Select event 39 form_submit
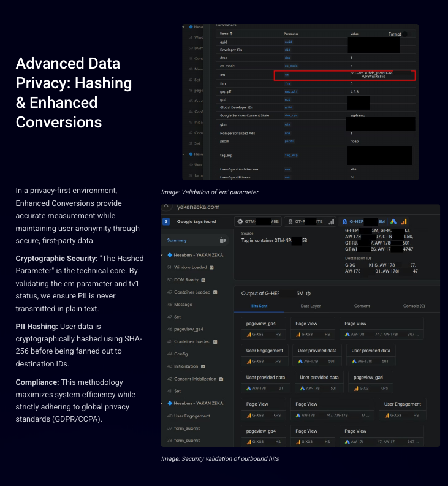448x486 pixels. click(x=183, y=428)
